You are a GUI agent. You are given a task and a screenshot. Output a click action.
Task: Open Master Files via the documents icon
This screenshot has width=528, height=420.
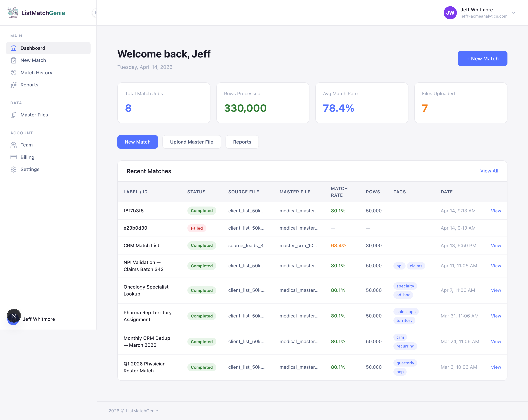click(x=14, y=115)
